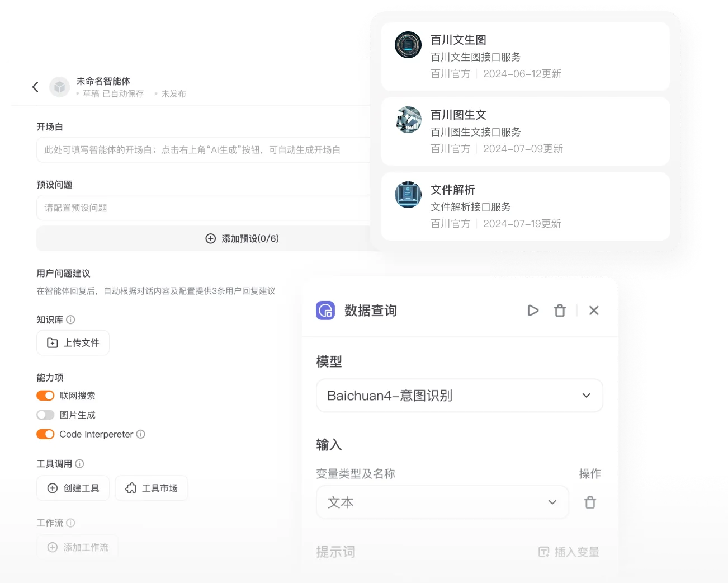
Task: Disable the 联网搜索 toggle
Action: click(x=45, y=395)
